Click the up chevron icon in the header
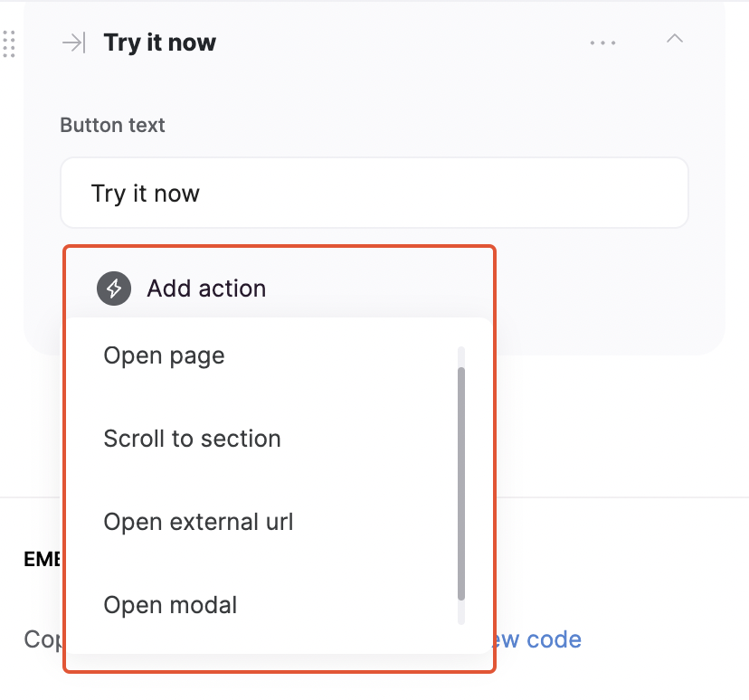Viewport: 749px width, 700px height. [674, 40]
